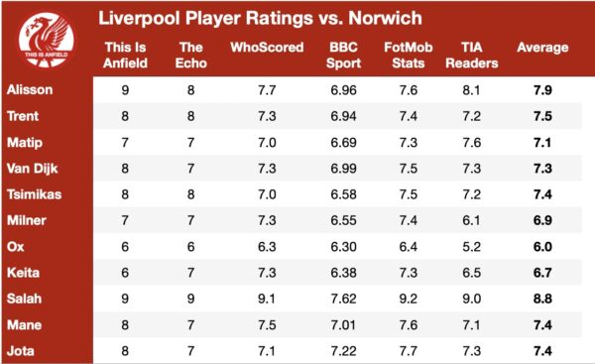Click the BBC Sport column header
Viewport: 595px width, 364px height.
pos(343,55)
